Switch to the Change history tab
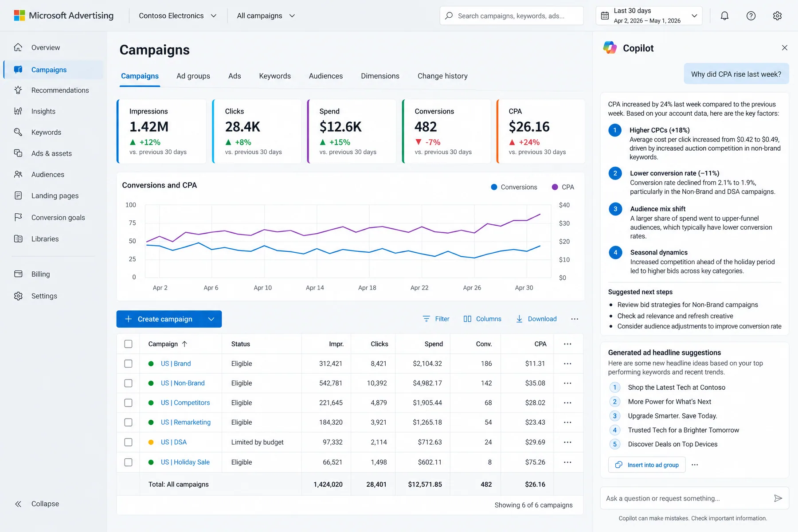The height and width of the screenshot is (532, 798). click(442, 76)
